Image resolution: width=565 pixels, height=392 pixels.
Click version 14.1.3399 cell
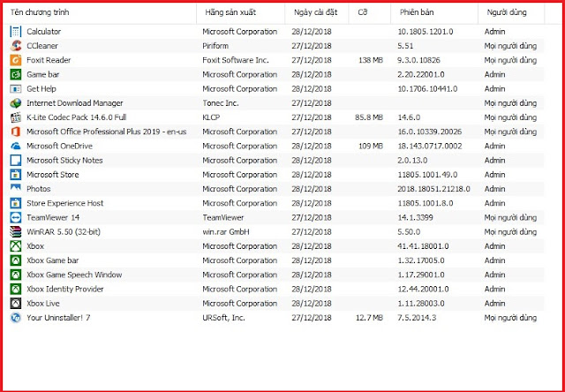click(416, 217)
